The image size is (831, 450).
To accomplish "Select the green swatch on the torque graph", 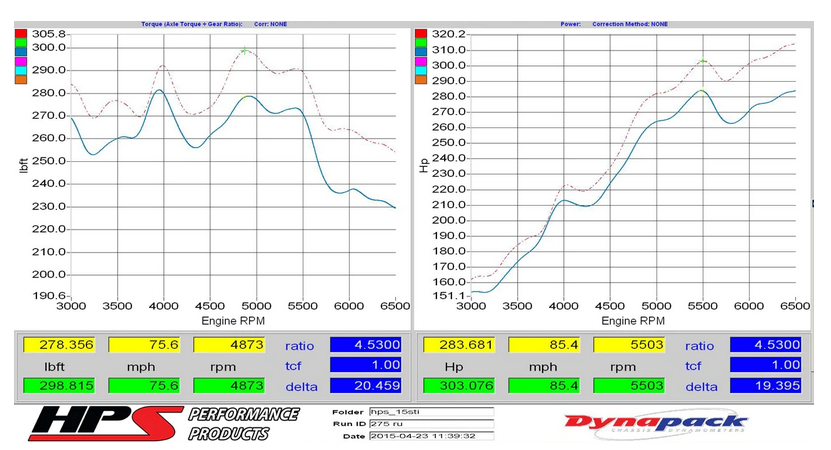I will click(20, 44).
